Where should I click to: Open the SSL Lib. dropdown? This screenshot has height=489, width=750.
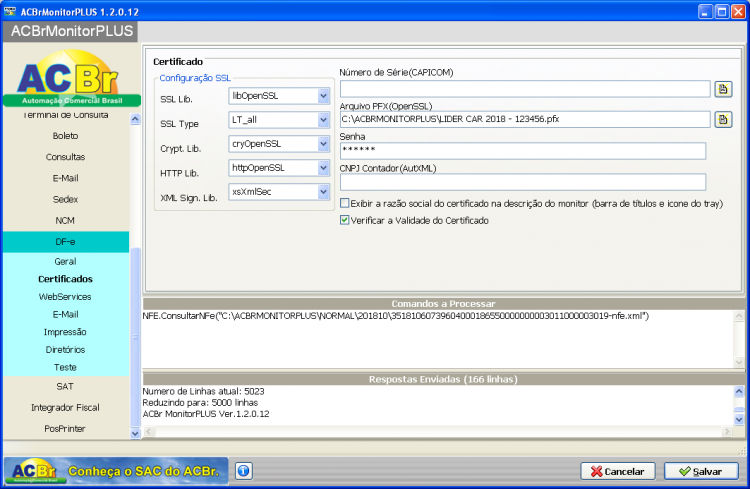coord(323,96)
